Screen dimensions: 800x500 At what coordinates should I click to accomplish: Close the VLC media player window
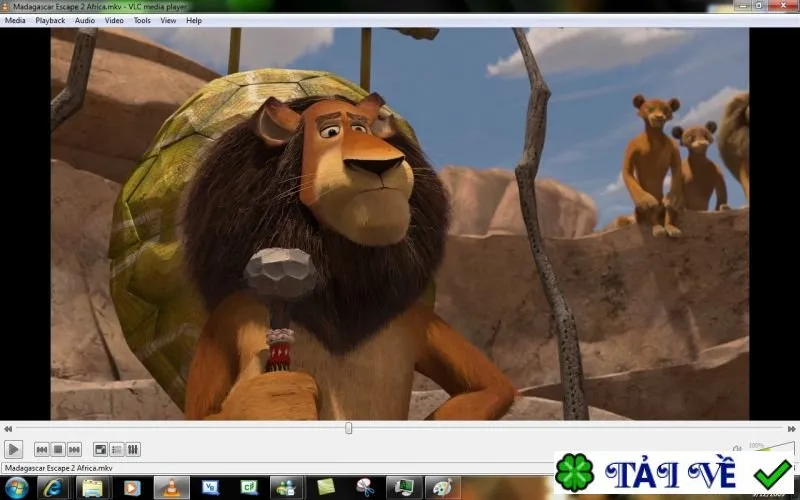coord(783,5)
